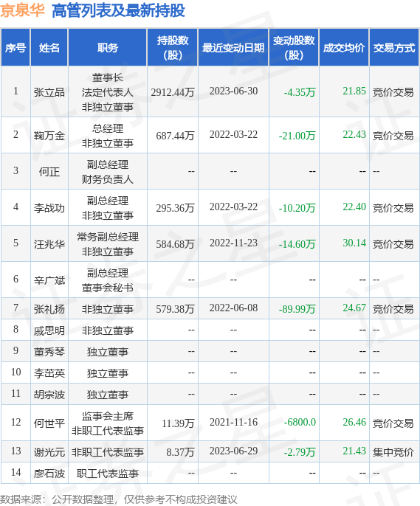Click the change value -6800.0

pyautogui.click(x=300, y=422)
